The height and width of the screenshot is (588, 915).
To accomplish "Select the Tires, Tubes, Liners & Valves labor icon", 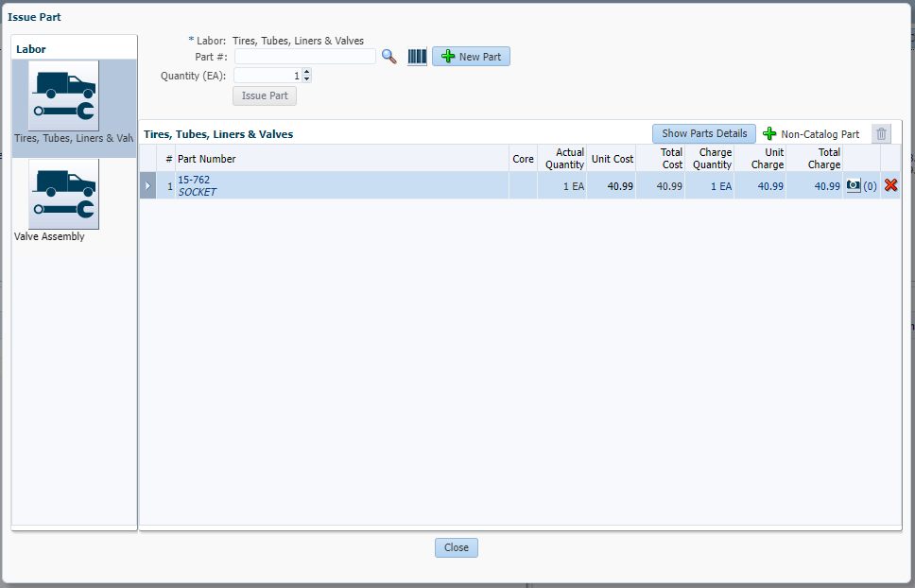I will (63, 95).
